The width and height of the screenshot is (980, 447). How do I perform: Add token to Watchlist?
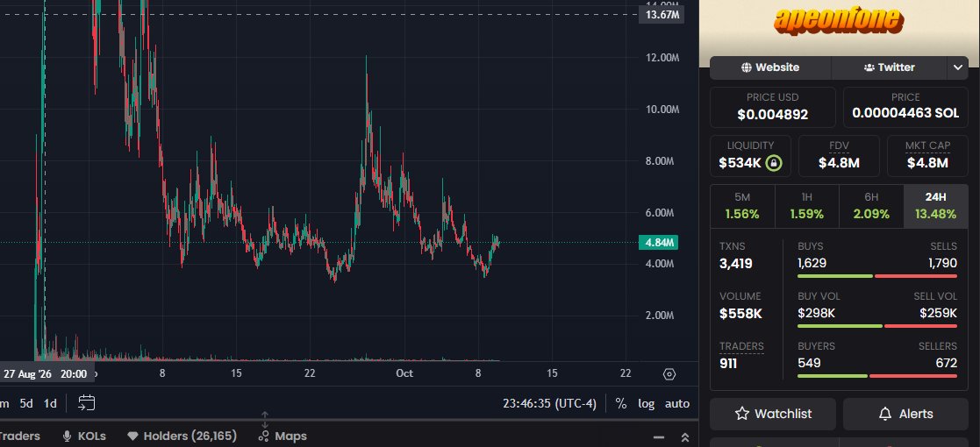coord(772,414)
